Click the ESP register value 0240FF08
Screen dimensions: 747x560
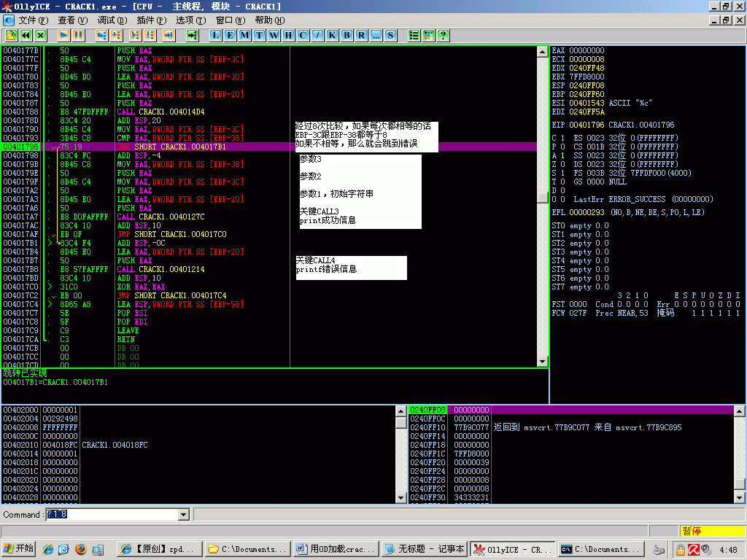(587, 85)
